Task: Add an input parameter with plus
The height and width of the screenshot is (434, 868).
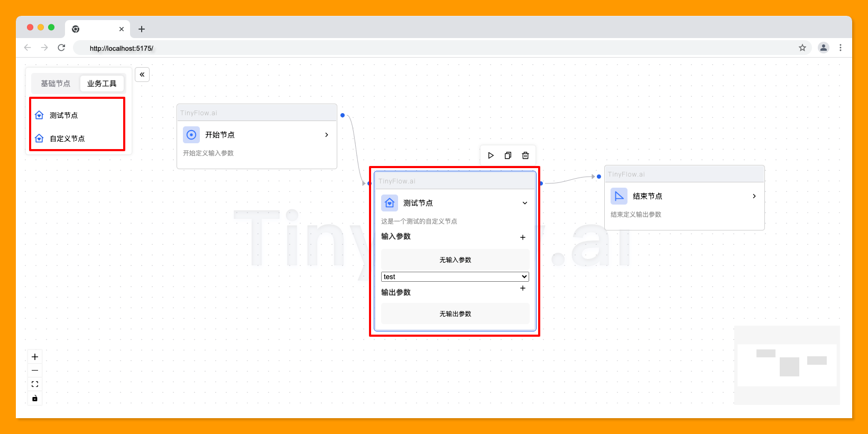Action: 523,237
